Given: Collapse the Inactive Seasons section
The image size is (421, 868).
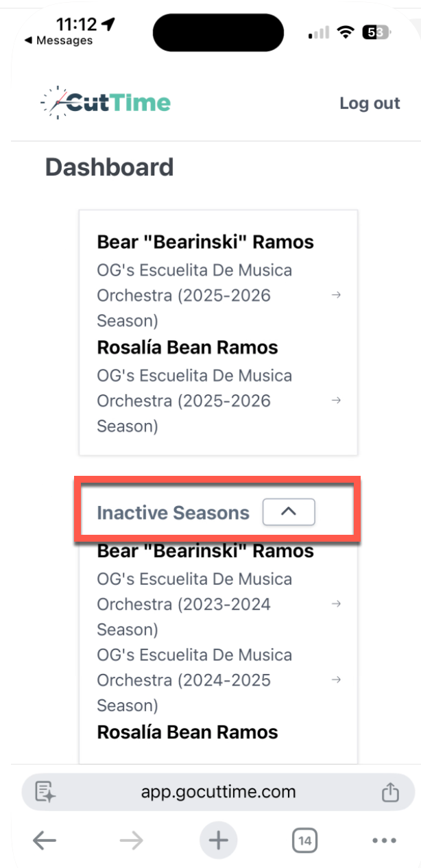Looking at the screenshot, I should click(288, 511).
